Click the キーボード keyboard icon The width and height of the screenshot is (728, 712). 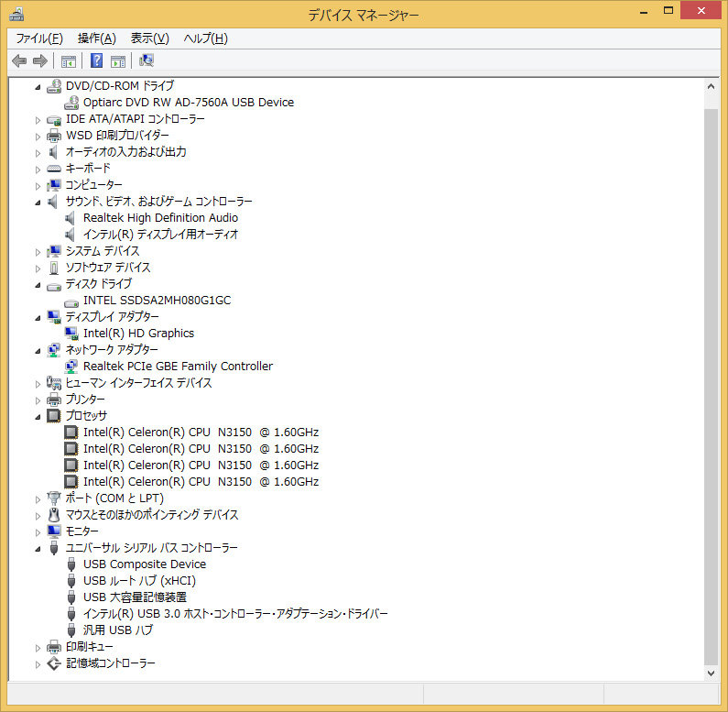(x=54, y=169)
